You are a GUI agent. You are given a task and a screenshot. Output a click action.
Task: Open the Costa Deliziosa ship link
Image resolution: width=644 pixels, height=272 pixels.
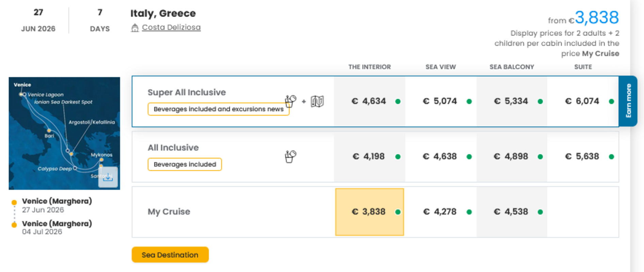pos(171,27)
